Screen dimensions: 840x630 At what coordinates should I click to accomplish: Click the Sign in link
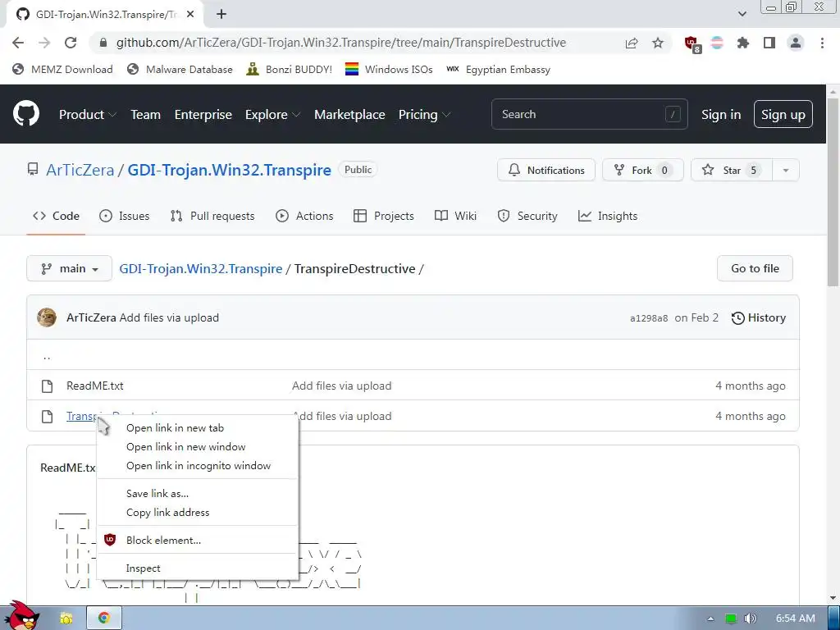click(x=721, y=115)
